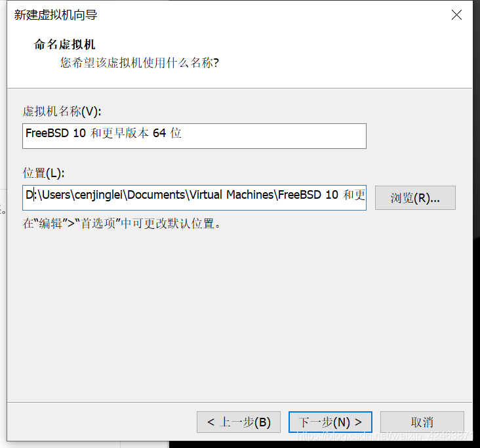Open the 浏览(R)... folder browser

[415, 198]
